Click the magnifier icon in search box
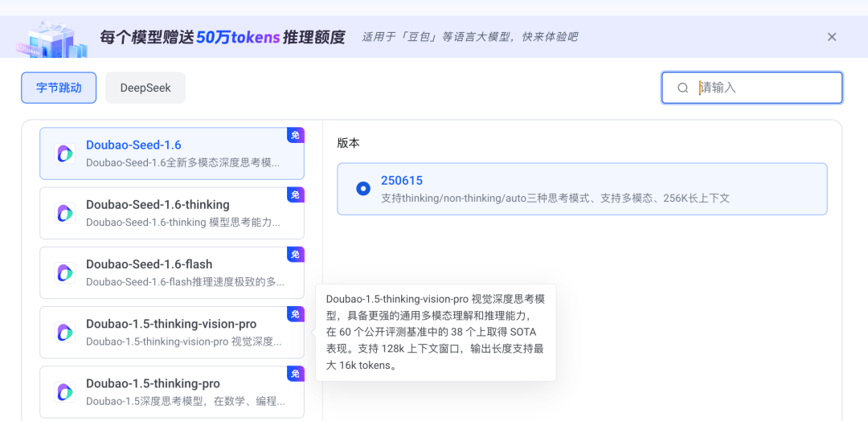Screen dimensions: 868x421 click(x=682, y=88)
